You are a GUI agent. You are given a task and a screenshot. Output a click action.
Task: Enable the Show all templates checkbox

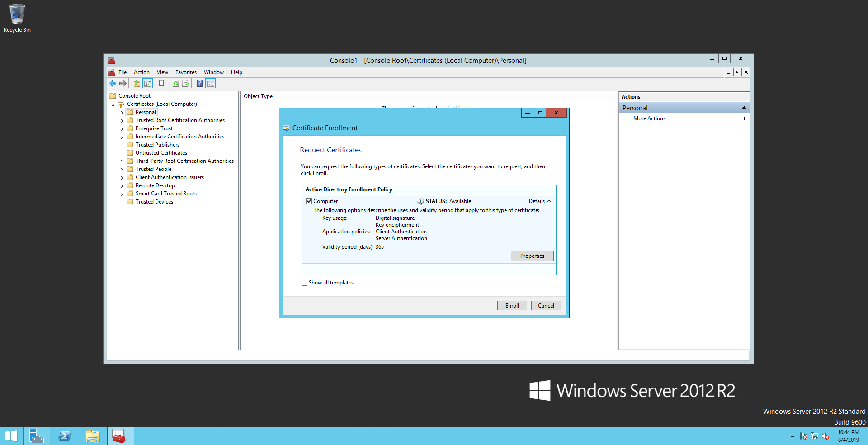[304, 283]
